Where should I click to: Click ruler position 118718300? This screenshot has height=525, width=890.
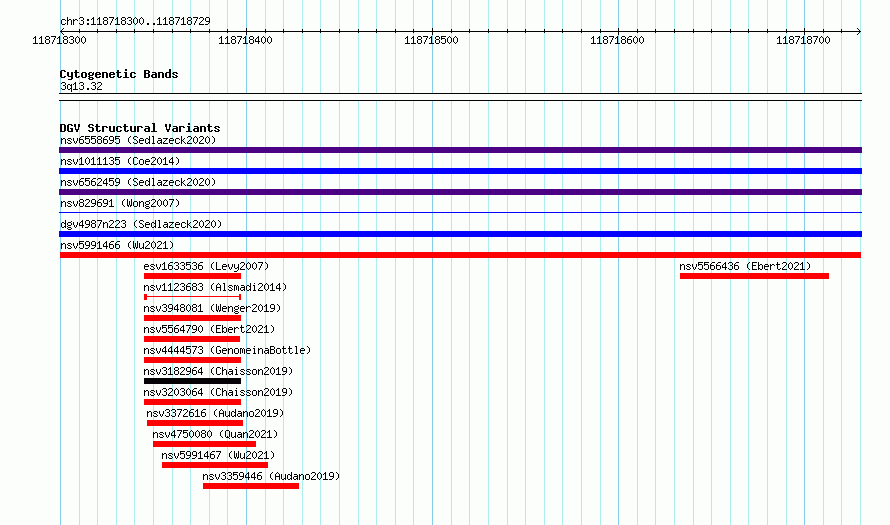tap(60, 40)
